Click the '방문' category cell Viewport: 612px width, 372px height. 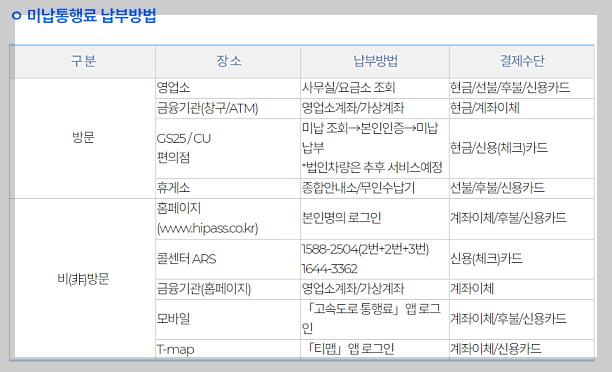(83, 137)
